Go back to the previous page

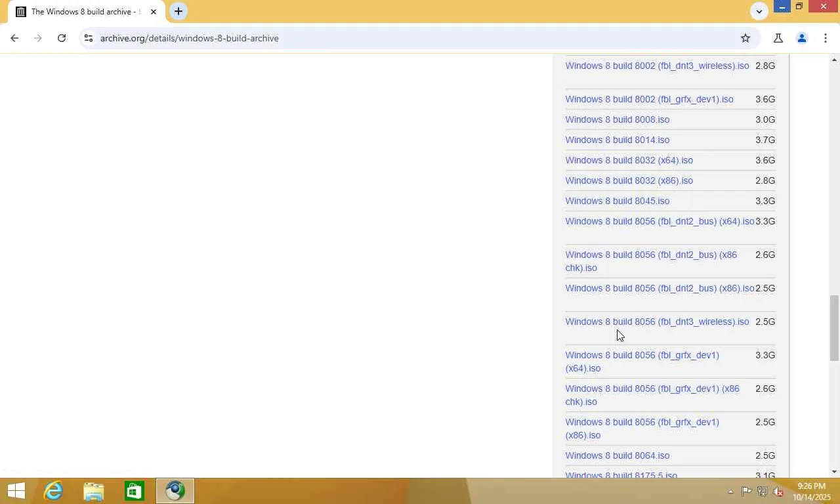pyautogui.click(x=14, y=38)
